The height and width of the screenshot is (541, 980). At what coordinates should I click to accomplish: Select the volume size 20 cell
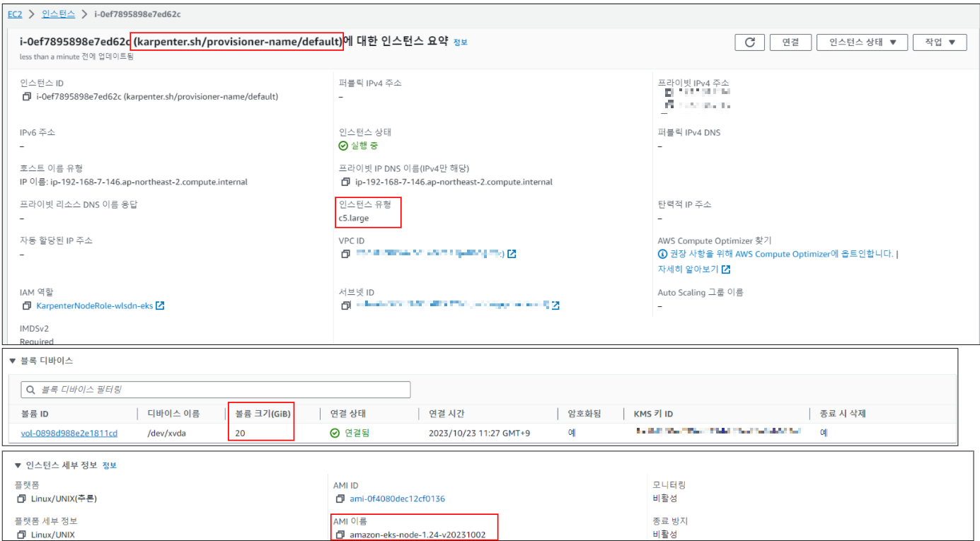pyautogui.click(x=241, y=433)
